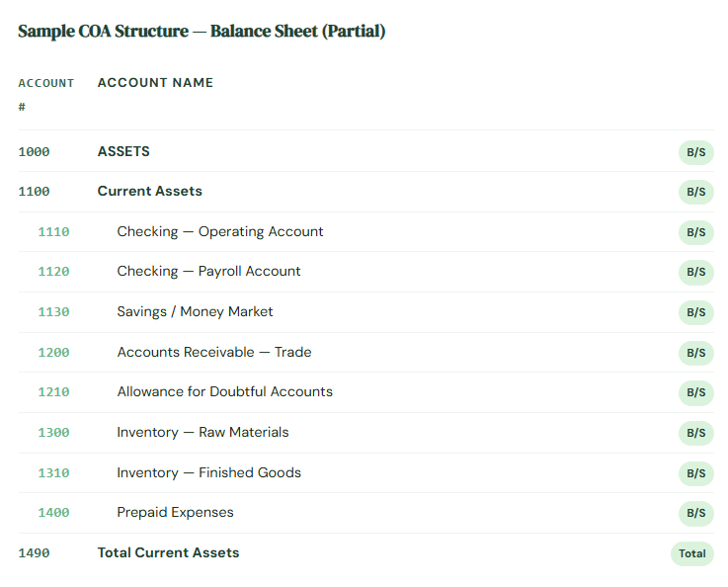
Task: Select the Current Assets row name
Action: click(149, 192)
